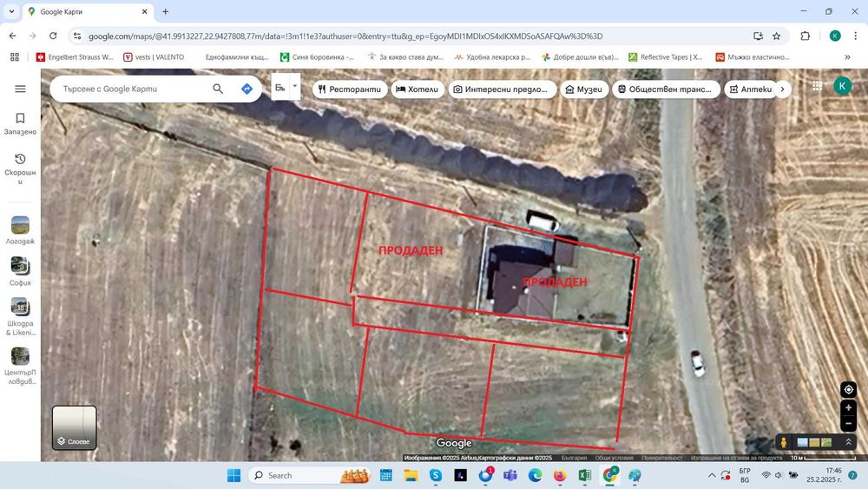868x489 pixels.
Task: Click the first blue imagery thumbnail
Action: [x=802, y=442]
